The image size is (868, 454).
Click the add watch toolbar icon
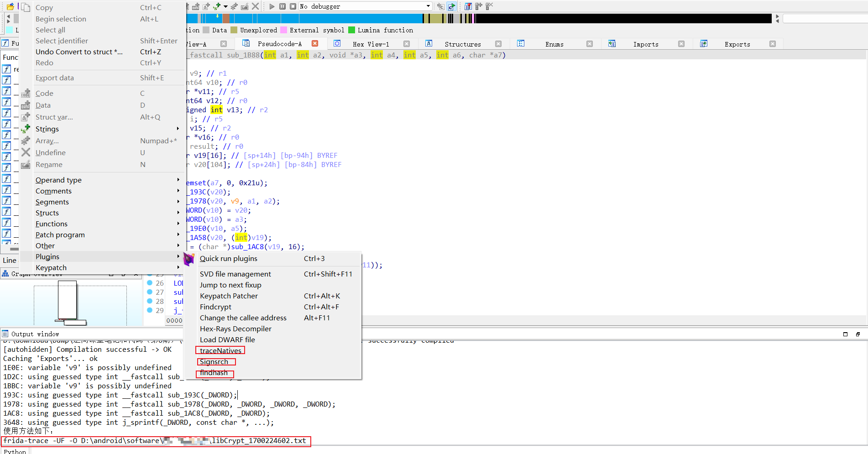coord(479,6)
